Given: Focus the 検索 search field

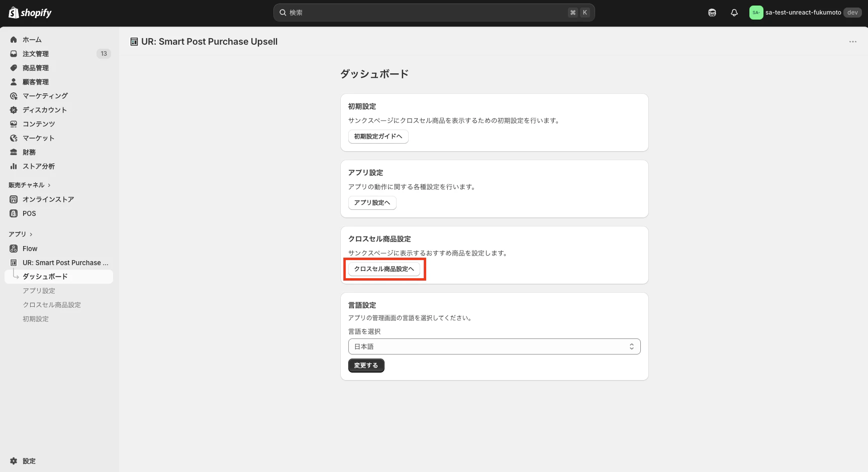Looking at the screenshot, I should pyautogui.click(x=434, y=13).
